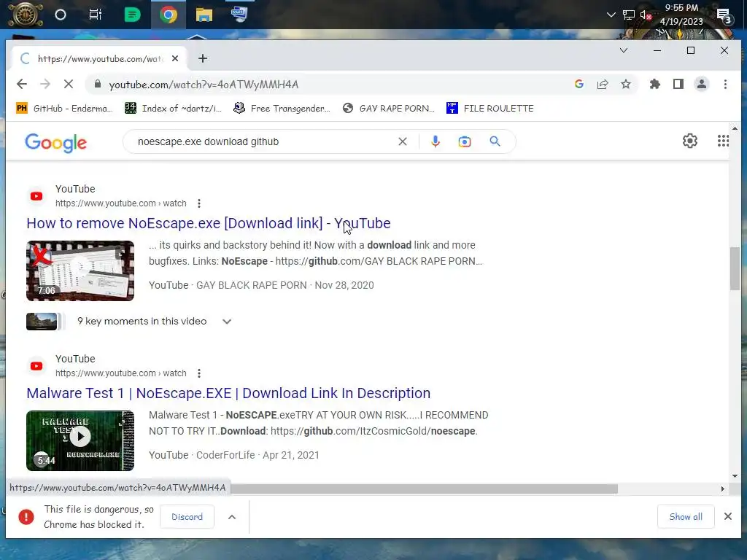The height and width of the screenshot is (560, 747).
Task: Open File Explorer from the taskbar
Action: (x=204, y=15)
